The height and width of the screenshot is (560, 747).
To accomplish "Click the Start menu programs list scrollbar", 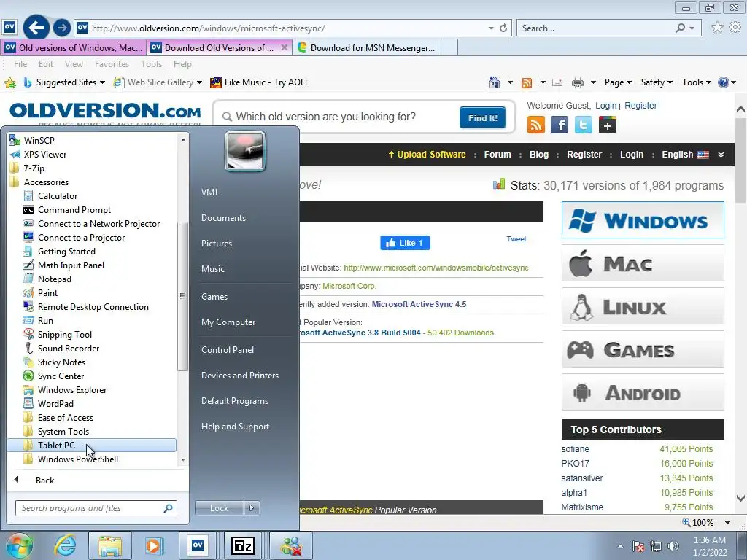I will pyautogui.click(x=182, y=296).
